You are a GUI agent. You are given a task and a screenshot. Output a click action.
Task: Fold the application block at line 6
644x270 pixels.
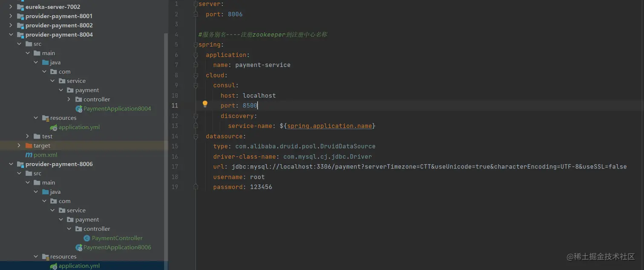point(196,55)
